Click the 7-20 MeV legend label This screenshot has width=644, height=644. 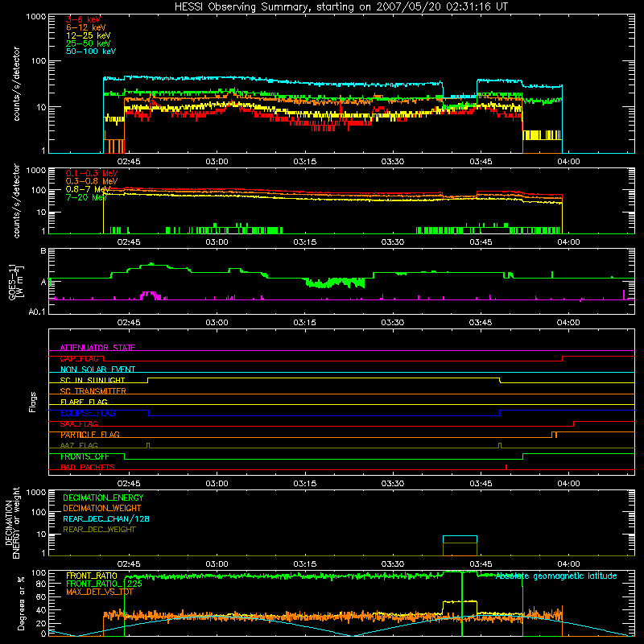[x=86, y=197]
